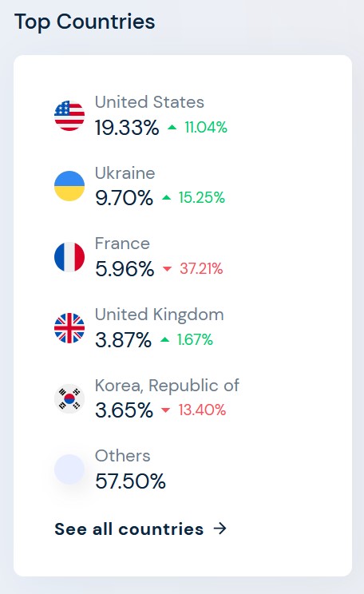Select the Ukraine country label

coord(125,173)
